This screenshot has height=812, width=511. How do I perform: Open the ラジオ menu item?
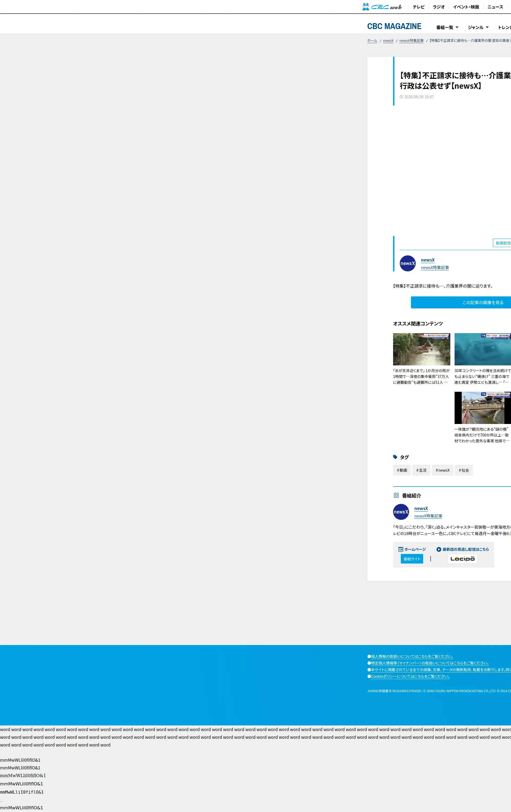(x=439, y=7)
